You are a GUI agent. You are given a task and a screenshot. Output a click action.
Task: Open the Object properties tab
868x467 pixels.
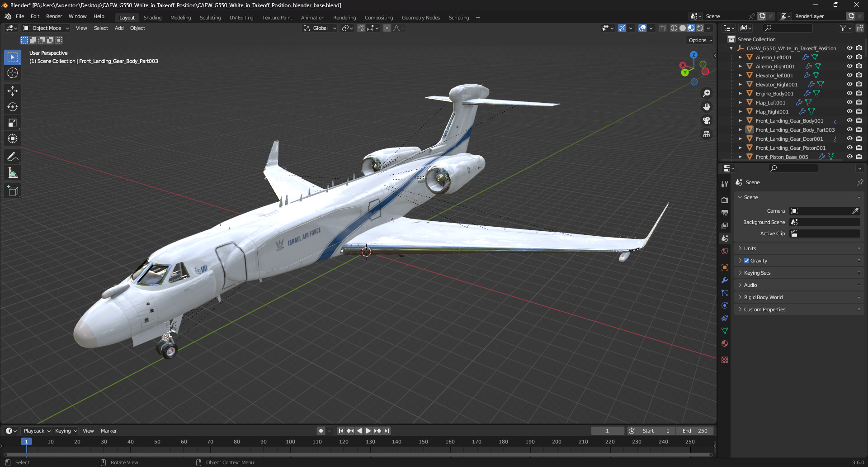click(x=725, y=267)
